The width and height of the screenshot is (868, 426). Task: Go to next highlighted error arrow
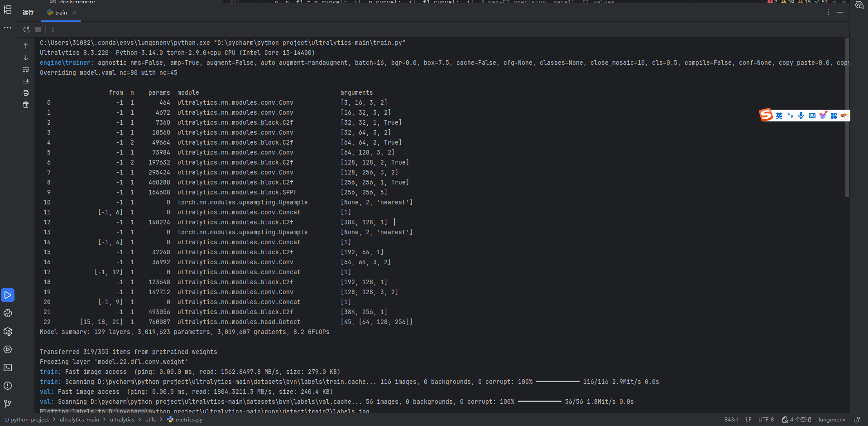pos(844,2)
